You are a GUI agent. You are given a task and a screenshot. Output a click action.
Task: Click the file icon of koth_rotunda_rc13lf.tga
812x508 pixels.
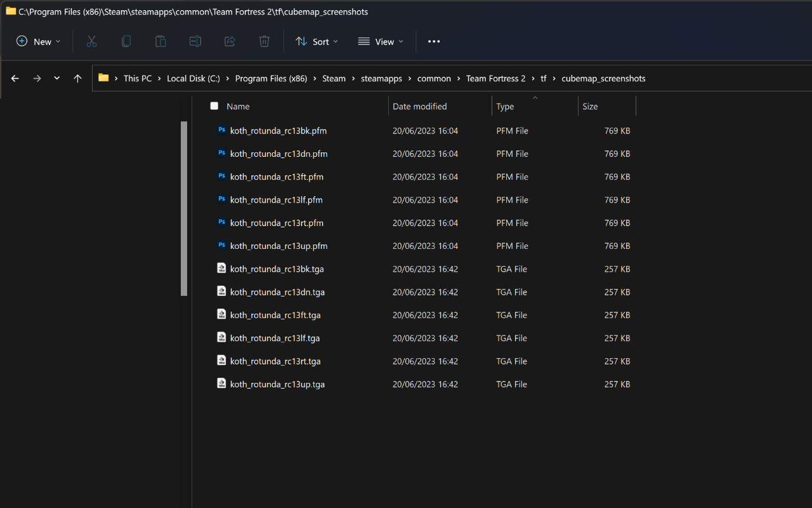click(x=221, y=337)
